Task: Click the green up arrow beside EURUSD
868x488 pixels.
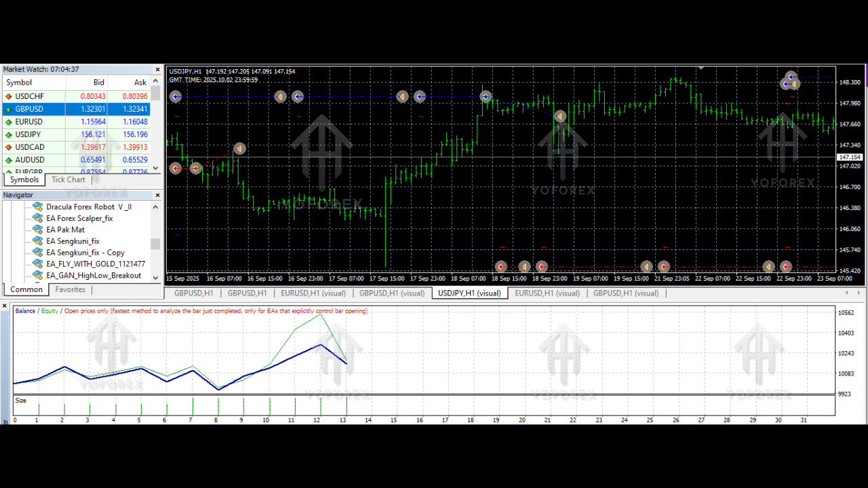Action: (x=8, y=121)
